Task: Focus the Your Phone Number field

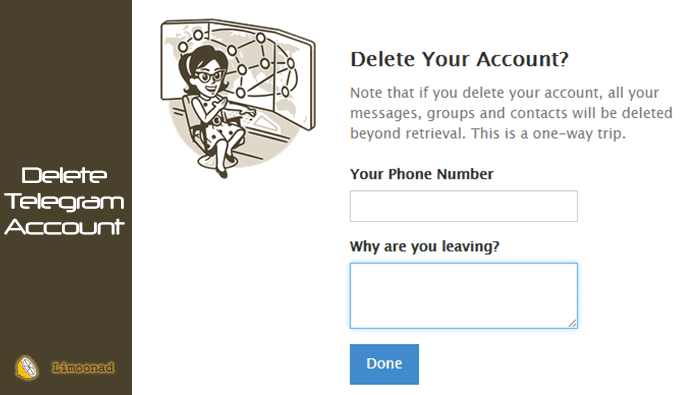Action: coord(463,206)
